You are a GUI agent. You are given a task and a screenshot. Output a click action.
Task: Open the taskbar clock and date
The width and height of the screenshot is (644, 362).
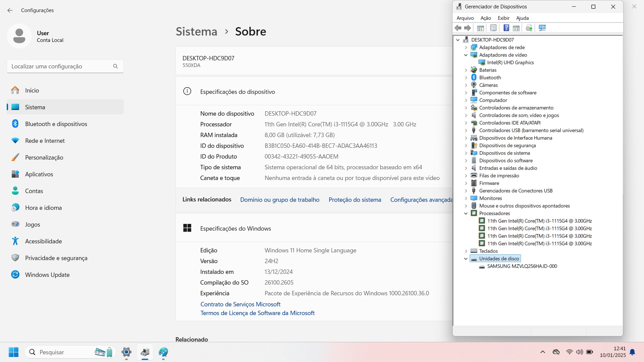[613, 352]
